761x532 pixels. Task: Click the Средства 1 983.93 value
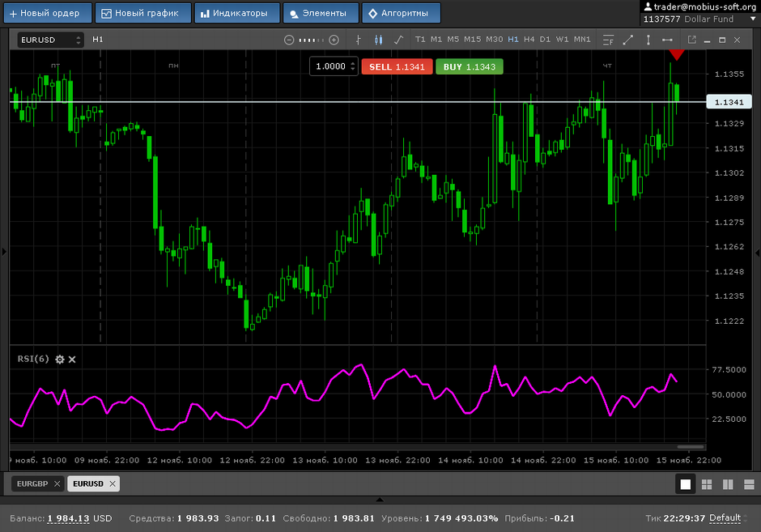click(198, 518)
